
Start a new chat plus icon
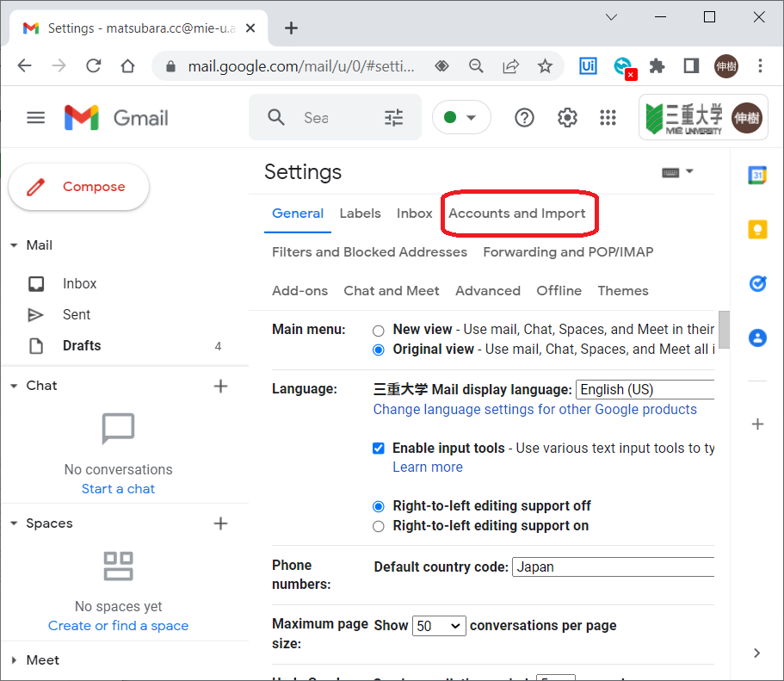(220, 387)
